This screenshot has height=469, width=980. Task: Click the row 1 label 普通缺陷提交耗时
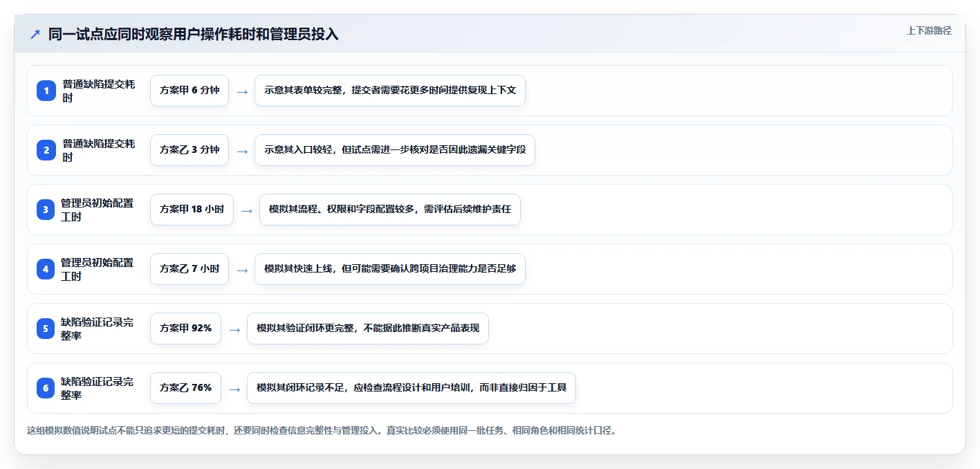tap(99, 91)
